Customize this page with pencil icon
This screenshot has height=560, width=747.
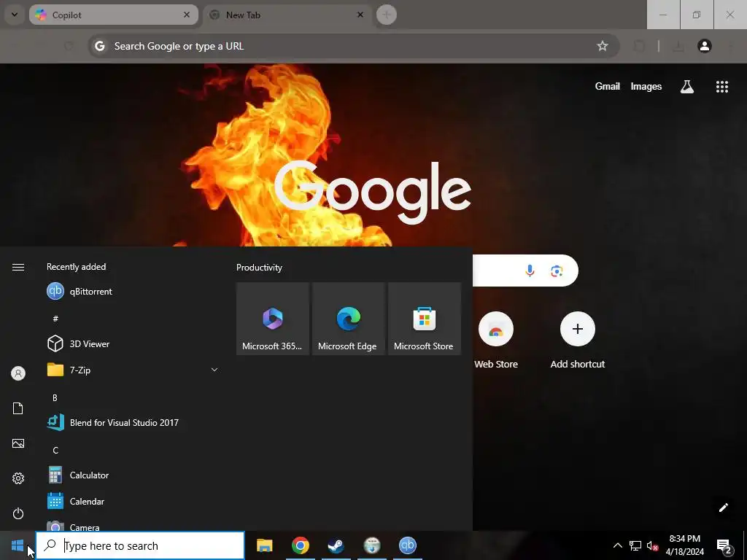[723, 507]
